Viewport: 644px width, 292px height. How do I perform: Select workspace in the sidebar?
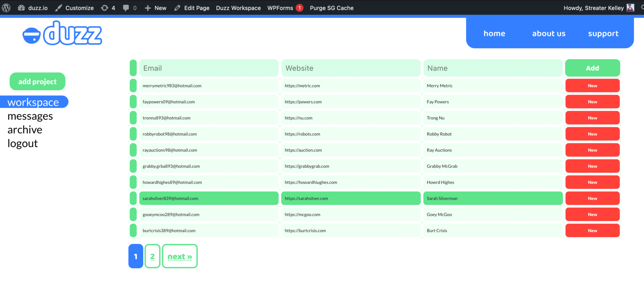(x=34, y=102)
